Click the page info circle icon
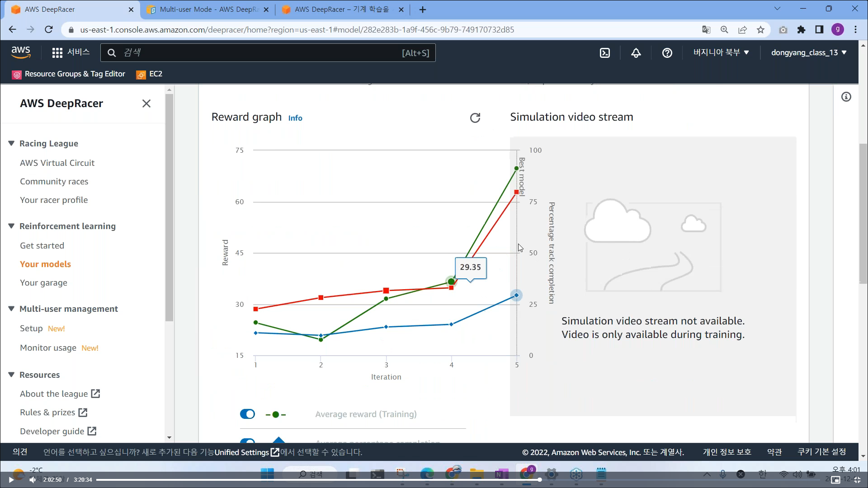Screen dimensions: 868x488 (846, 97)
